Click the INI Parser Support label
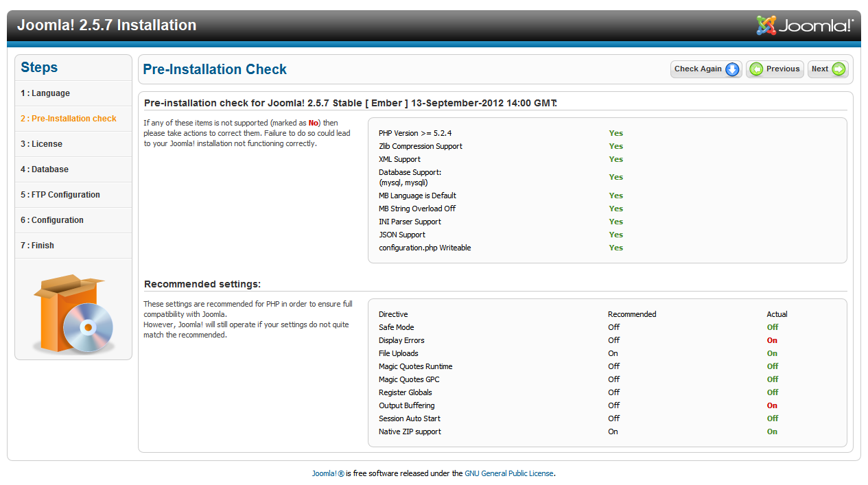Screen dimensions: 868x485 point(410,222)
